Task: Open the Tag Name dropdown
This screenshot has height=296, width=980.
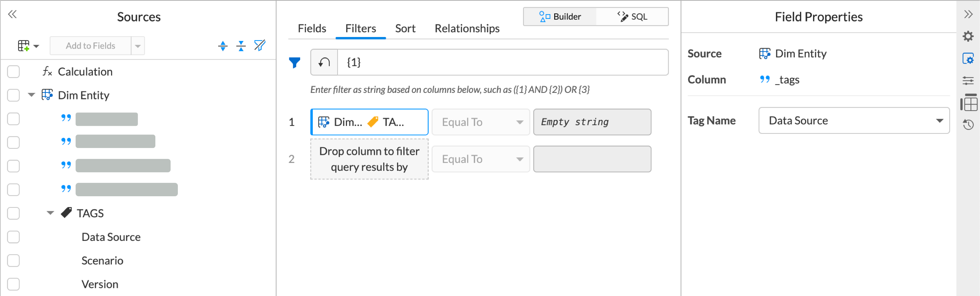Action: click(x=854, y=121)
